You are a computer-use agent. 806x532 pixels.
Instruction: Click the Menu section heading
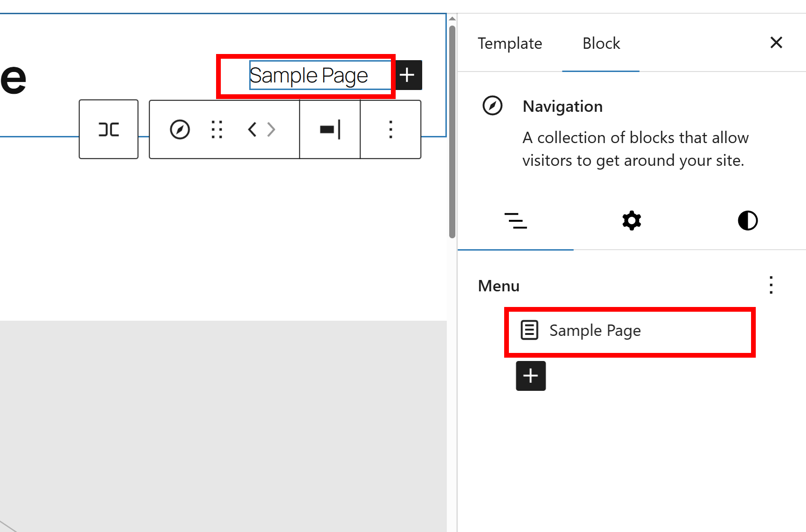[x=498, y=286]
